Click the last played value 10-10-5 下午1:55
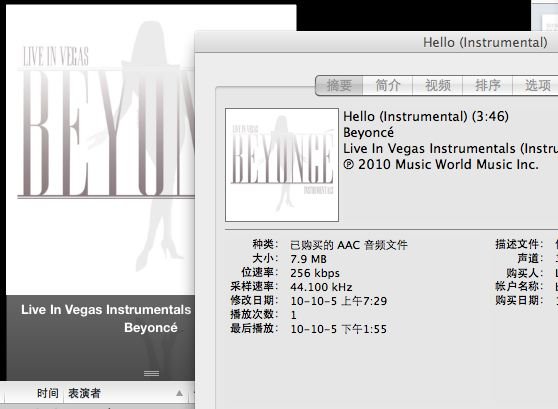The image size is (558, 409). [x=338, y=329]
